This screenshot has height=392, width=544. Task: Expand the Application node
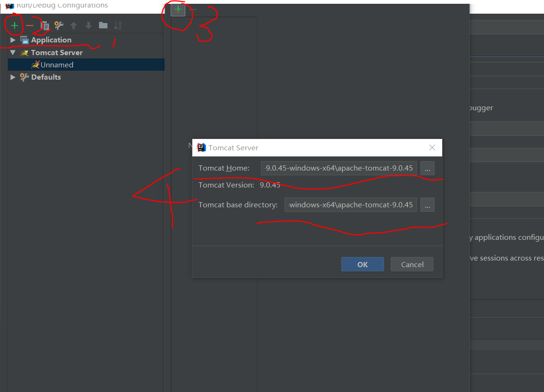[13, 40]
